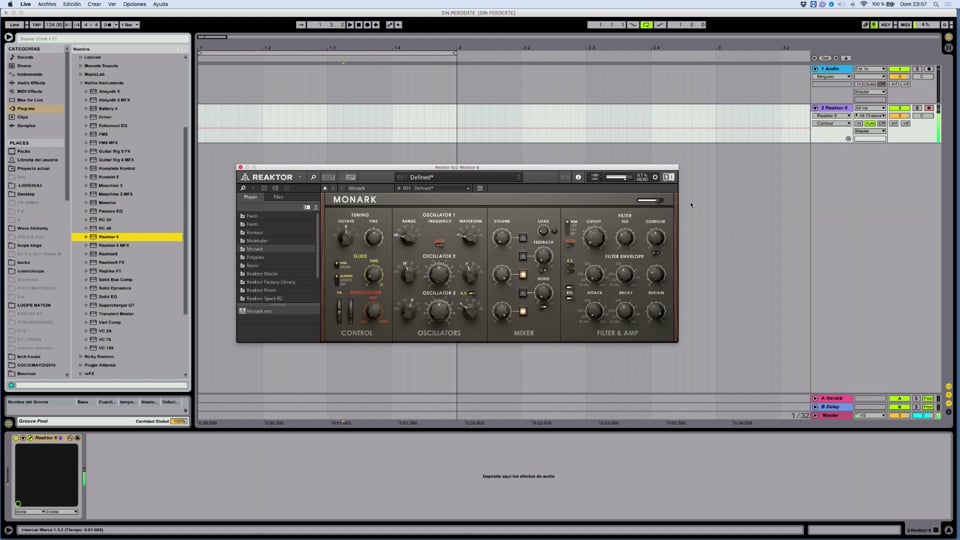Click Reaktor toolbar magnifier search icon
The width and height of the screenshot is (960, 540).
point(313,177)
